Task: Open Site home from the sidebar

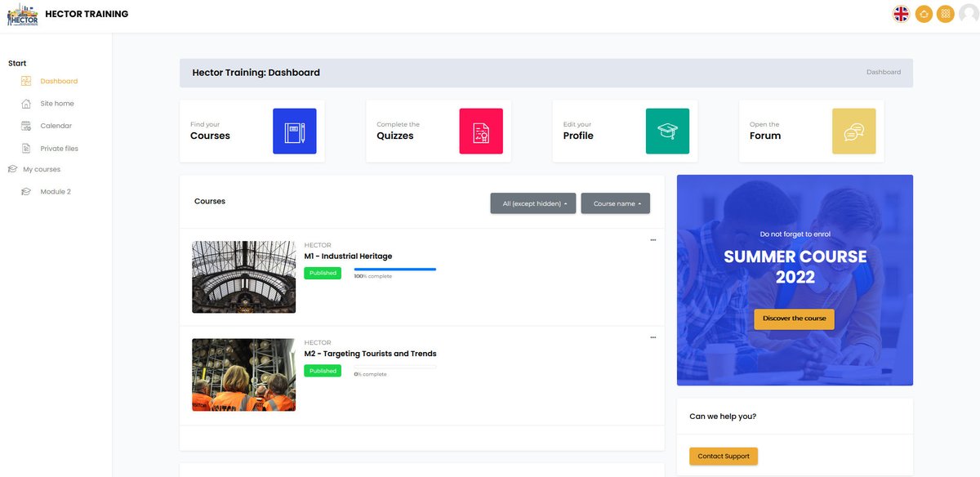Action: 57,104
